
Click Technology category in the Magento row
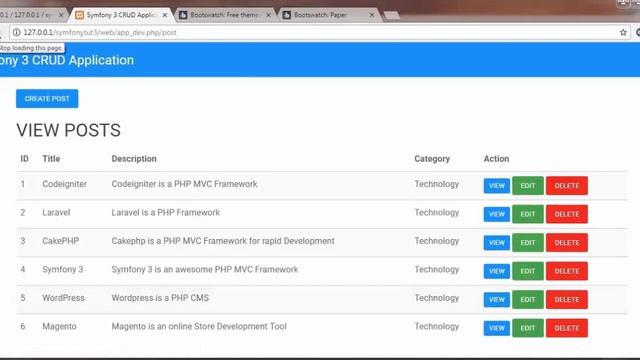(x=437, y=327)
